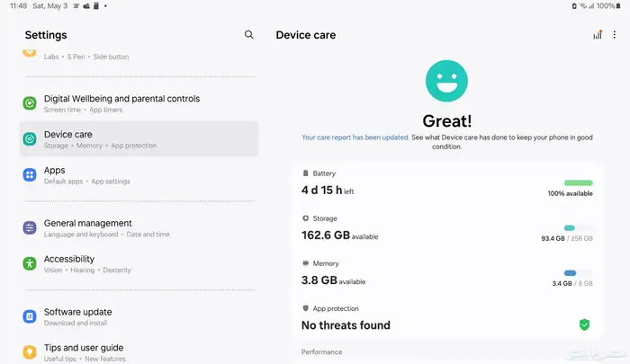This screenshot has height=364, width=630.
Task: Open Storage 162.6 GB available row
Action: [446, 230]
